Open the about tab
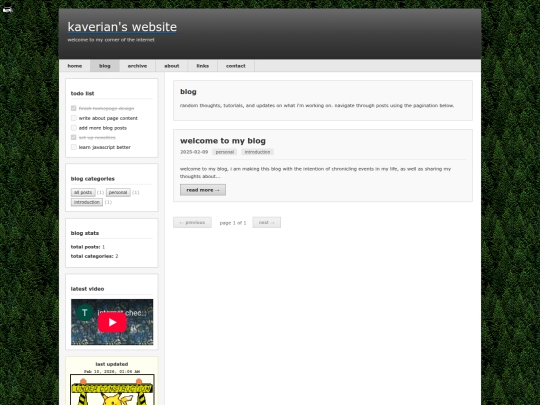 click(x=172, y=66)
